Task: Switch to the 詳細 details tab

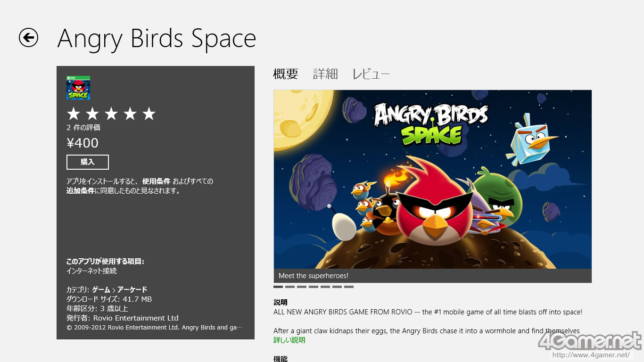Action: click(x=325, y=74)
